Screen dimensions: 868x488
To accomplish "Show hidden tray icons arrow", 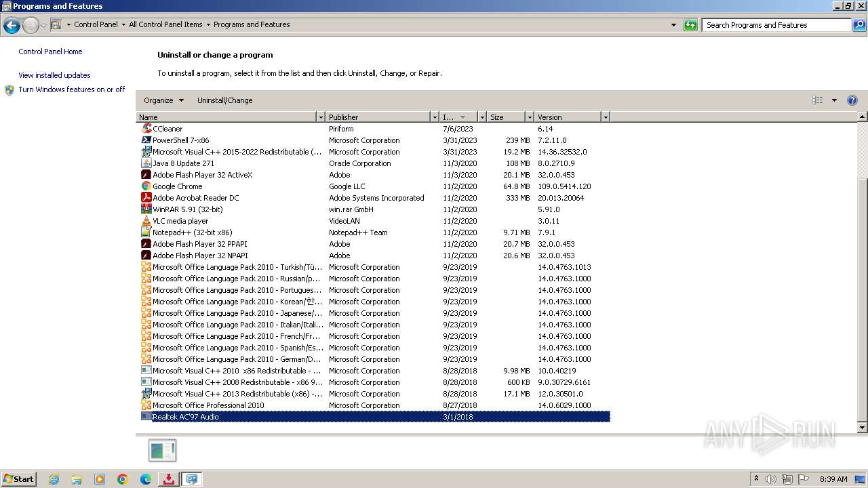I will pos(756,479).
